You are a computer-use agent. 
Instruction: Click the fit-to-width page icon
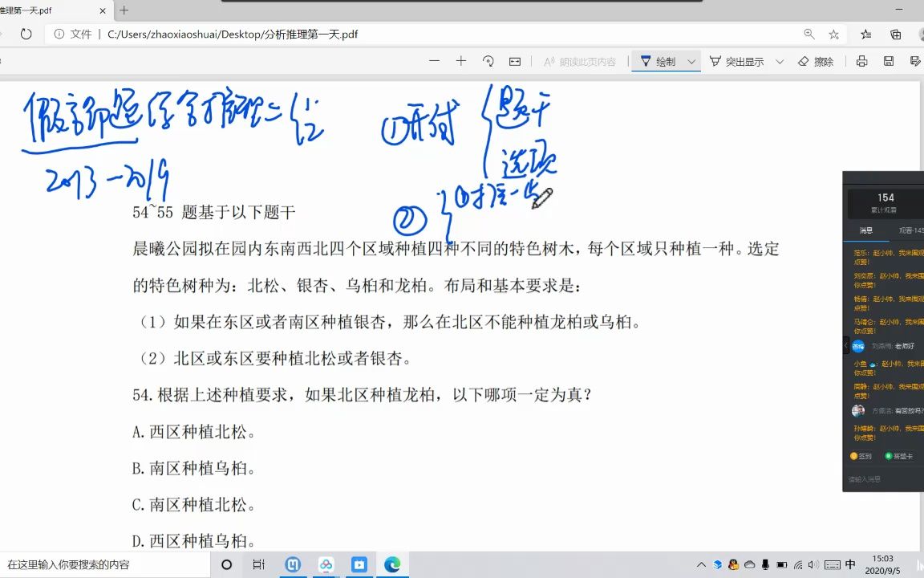[514, 61]
